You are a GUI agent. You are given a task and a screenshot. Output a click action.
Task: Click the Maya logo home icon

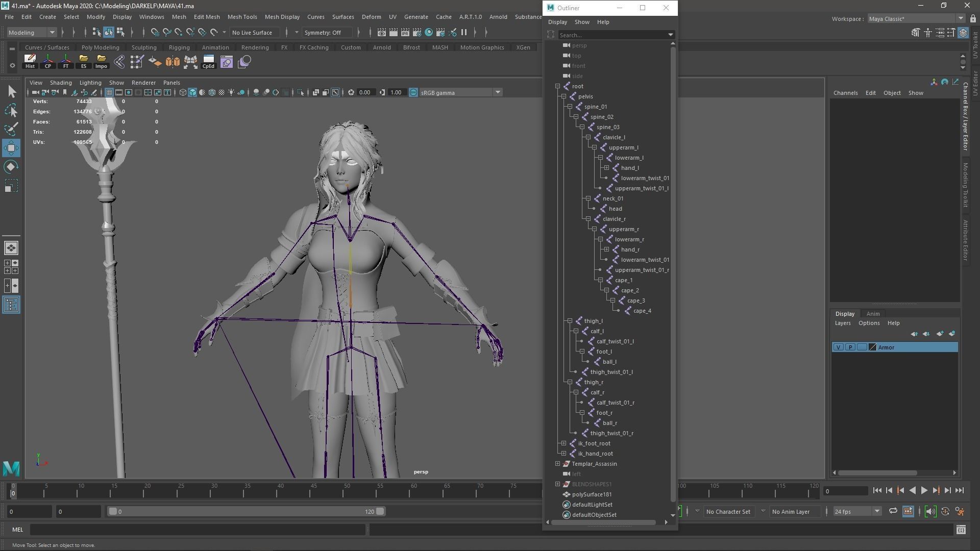pos(11,468)
